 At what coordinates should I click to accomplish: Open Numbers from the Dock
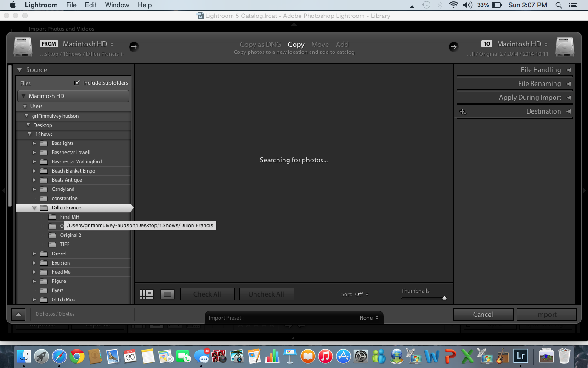pos(272,356)
